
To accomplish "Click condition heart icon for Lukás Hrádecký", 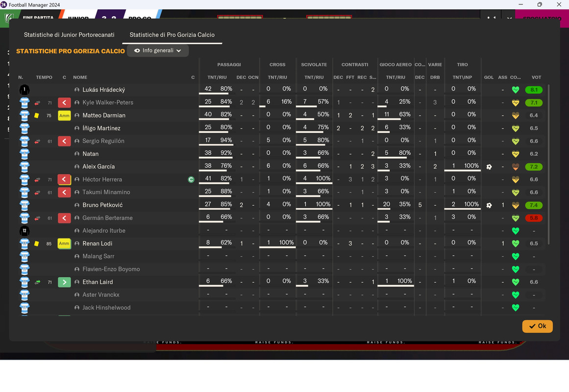I will (515, 90).
